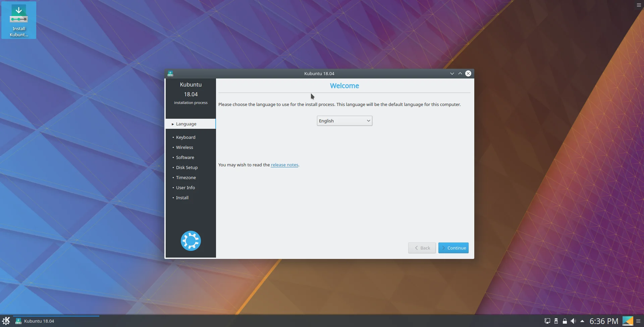Select the Language step in sidebar

tap(191, 124)
